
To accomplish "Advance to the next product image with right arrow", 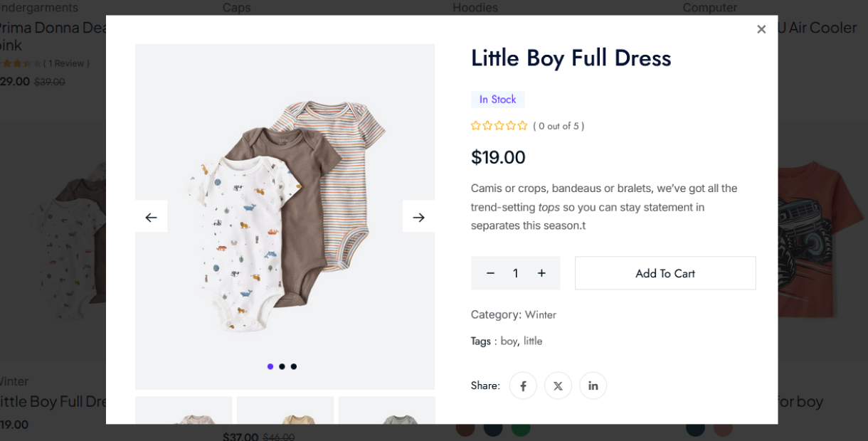I will (418, 217).
